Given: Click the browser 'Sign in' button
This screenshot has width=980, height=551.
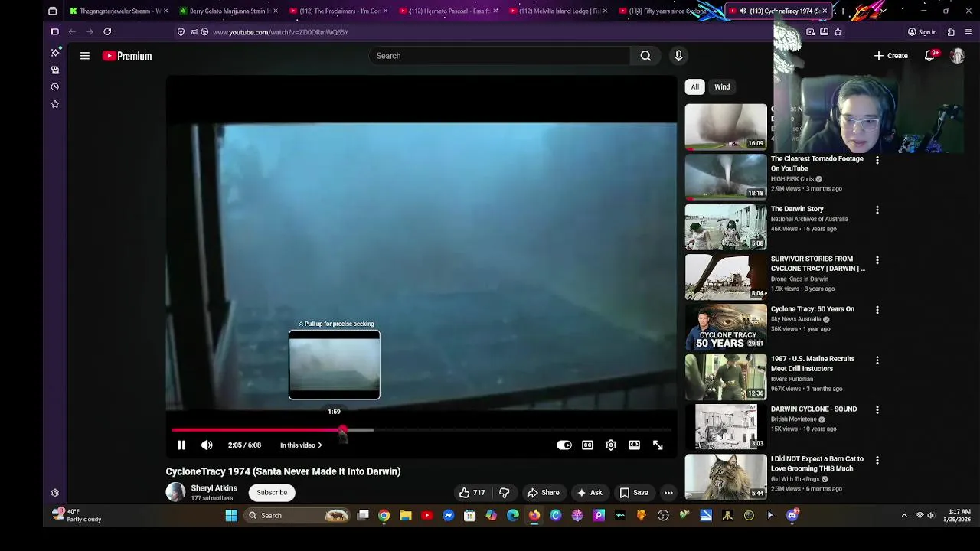Looking at the screenshot, I should tap(922, 32).
